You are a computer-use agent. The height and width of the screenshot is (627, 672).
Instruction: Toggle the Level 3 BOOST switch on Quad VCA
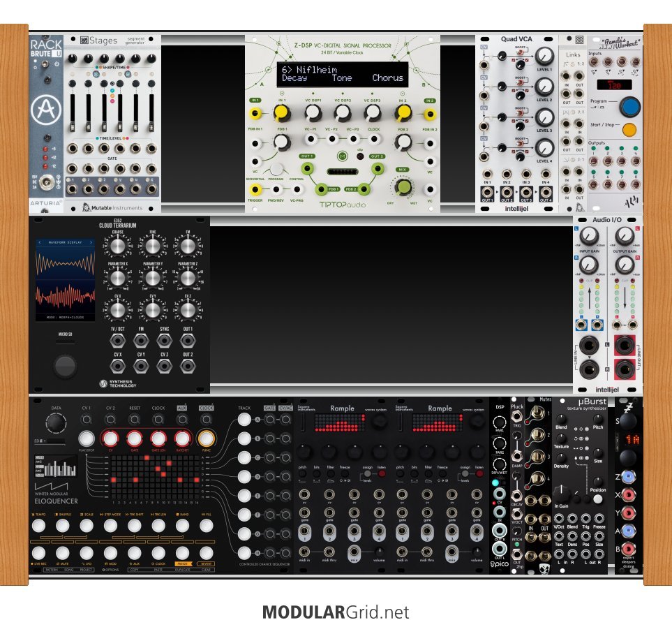[521, 114]
